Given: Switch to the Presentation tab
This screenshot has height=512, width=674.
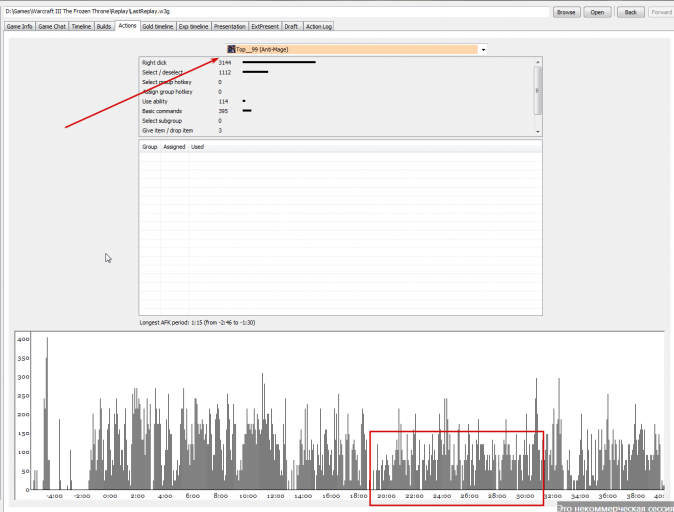Looking at the screenshot, I should [230, 26].
